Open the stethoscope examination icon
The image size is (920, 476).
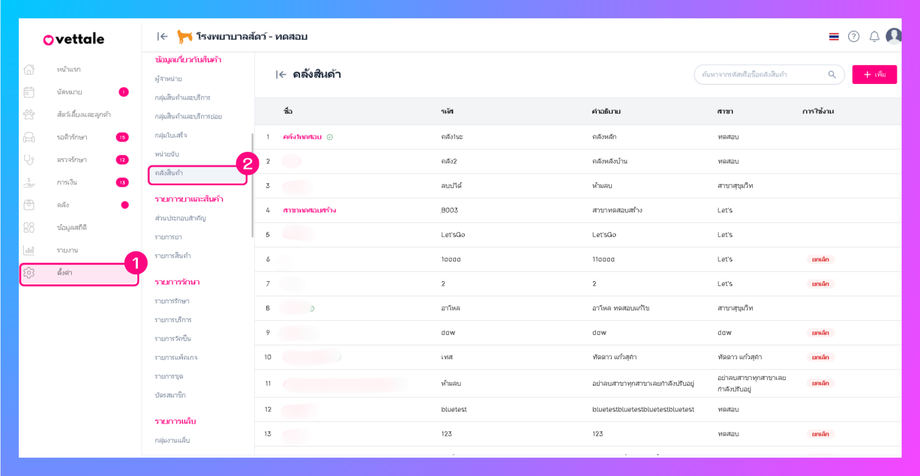click(x=29, y=160)
